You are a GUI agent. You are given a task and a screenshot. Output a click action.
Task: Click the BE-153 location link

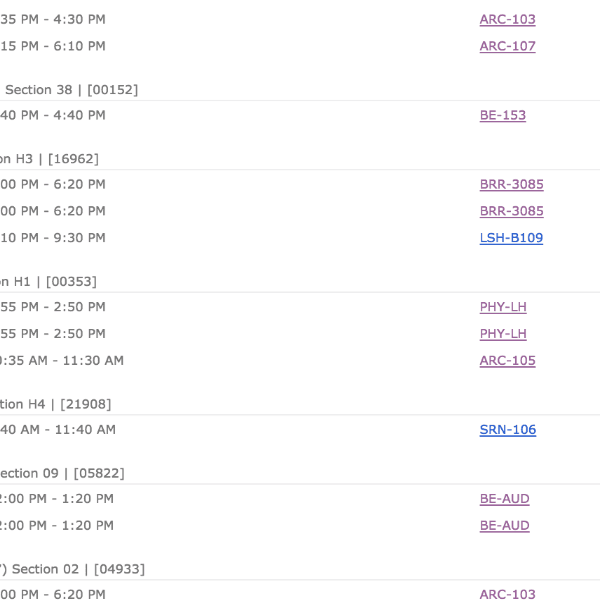[x=502, y=115]
